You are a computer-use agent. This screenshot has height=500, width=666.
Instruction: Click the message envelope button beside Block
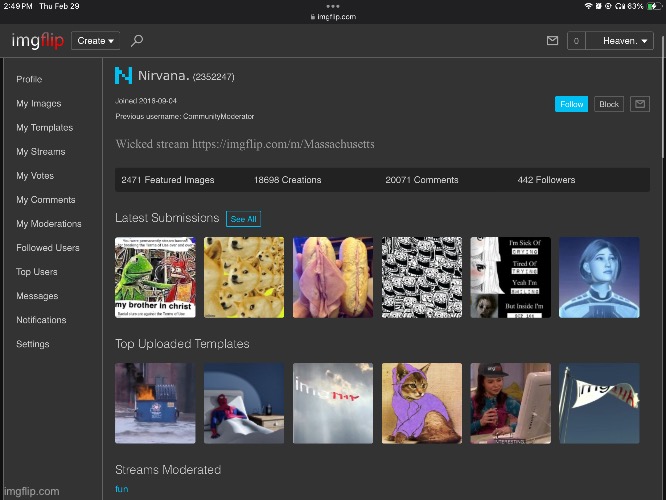pyautogui.click(x=639, y=104)
